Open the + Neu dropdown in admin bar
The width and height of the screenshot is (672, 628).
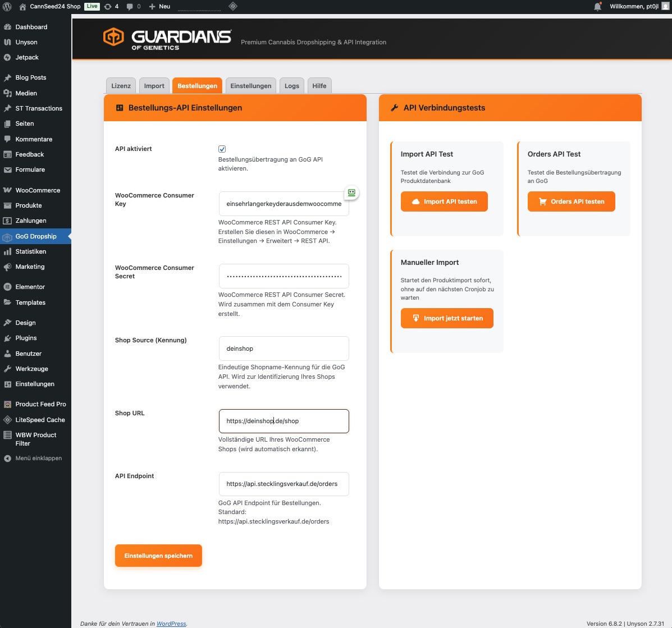pyautogui.click(x=159, y=7)
